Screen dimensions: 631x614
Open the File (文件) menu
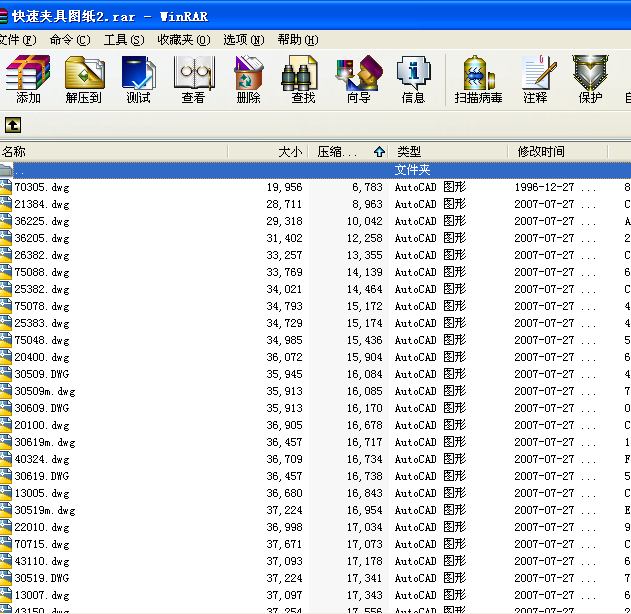click(18, 40)
